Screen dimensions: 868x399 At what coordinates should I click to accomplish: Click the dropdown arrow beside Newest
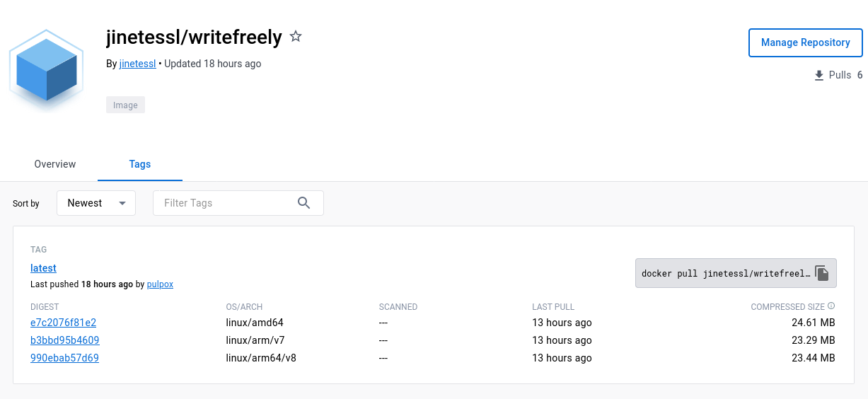pyautogui.click(x=122, y=204)
